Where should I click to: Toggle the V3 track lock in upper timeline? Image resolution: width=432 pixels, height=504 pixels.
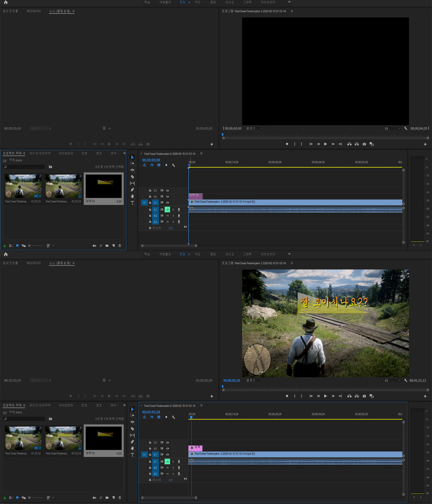[150, 190]
